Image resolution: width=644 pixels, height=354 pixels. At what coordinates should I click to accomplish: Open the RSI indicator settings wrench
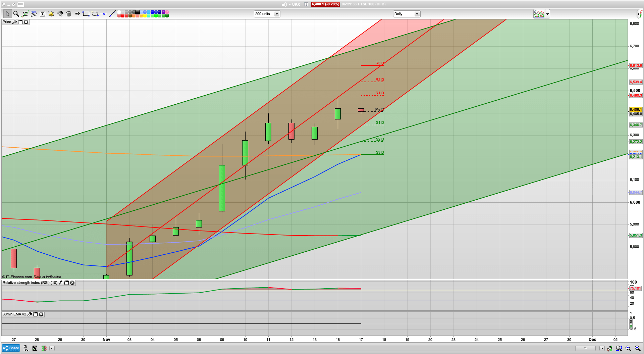coord(61,283)
